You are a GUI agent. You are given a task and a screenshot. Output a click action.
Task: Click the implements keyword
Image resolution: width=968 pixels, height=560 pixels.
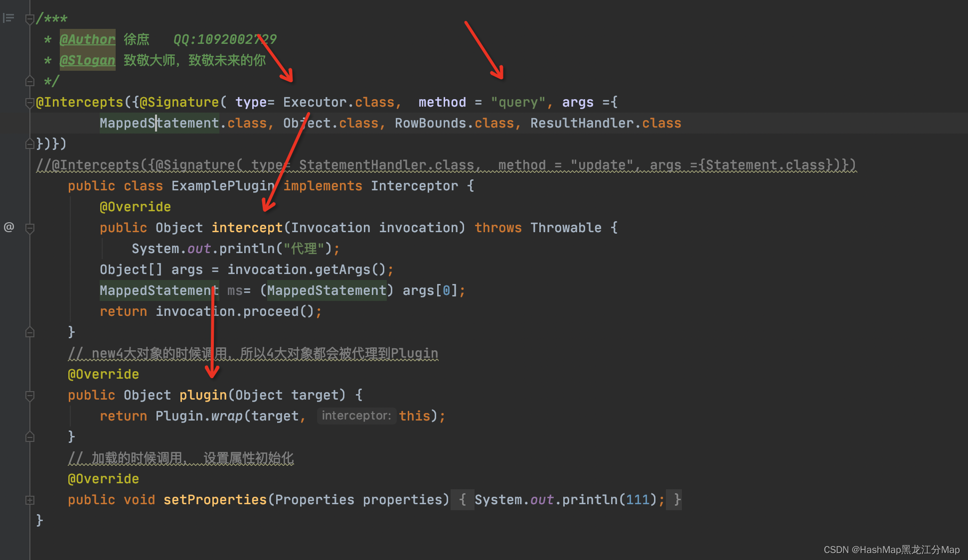click(x=323, y=186)
